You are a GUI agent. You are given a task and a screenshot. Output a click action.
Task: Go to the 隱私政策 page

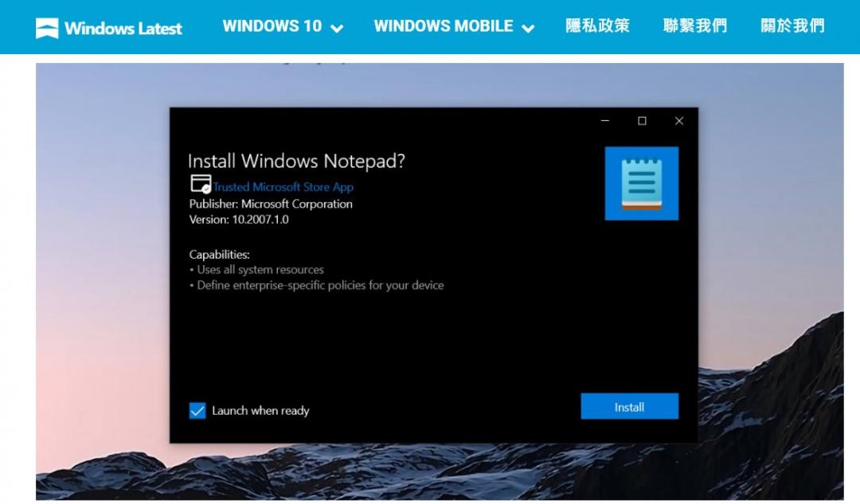point(597,26)
